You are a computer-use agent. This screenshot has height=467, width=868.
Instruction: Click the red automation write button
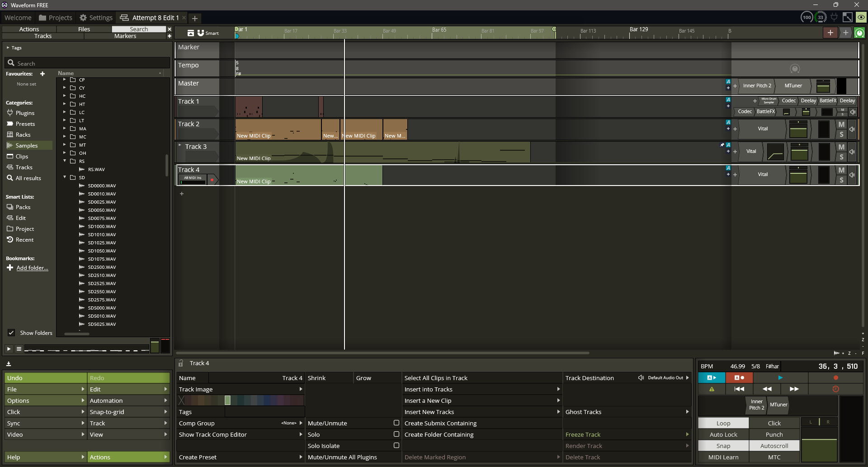coord(739,377)
